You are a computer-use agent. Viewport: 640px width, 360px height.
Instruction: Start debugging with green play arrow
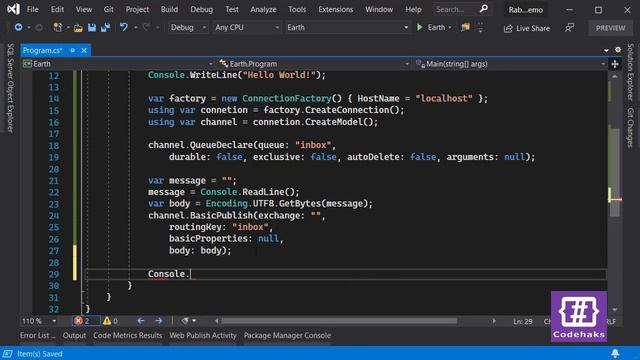click(x=419, y=27)
